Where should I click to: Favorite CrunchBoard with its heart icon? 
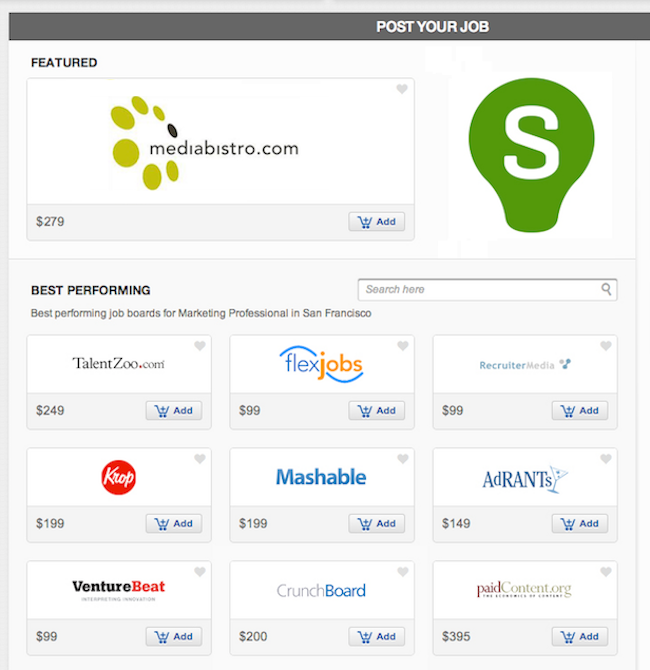tap(403, 572)
